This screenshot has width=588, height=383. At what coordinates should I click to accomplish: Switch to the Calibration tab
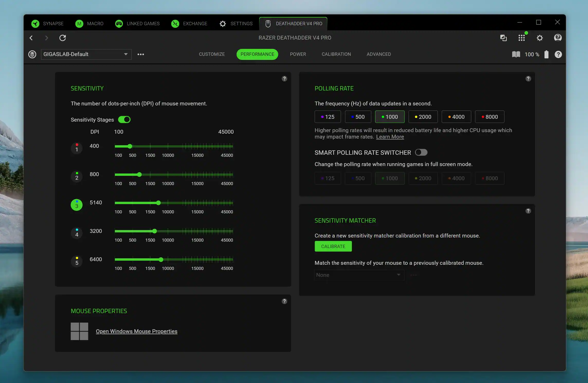point(336,54)
